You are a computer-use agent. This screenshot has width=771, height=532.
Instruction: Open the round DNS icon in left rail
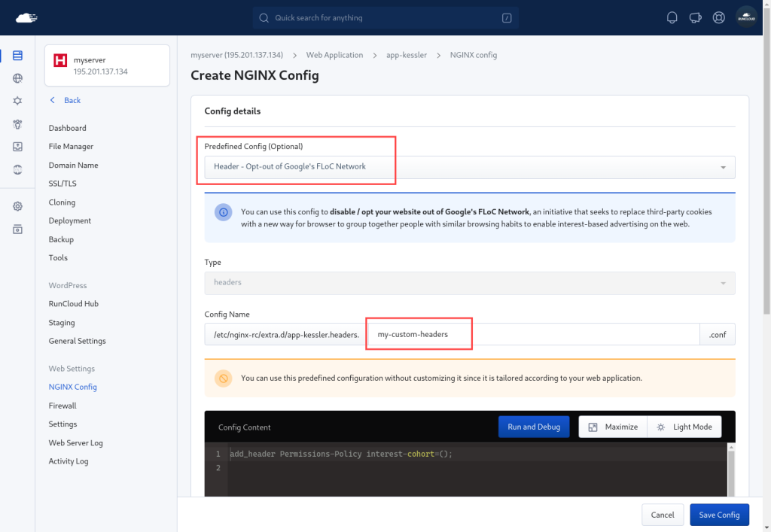[18, 169]
